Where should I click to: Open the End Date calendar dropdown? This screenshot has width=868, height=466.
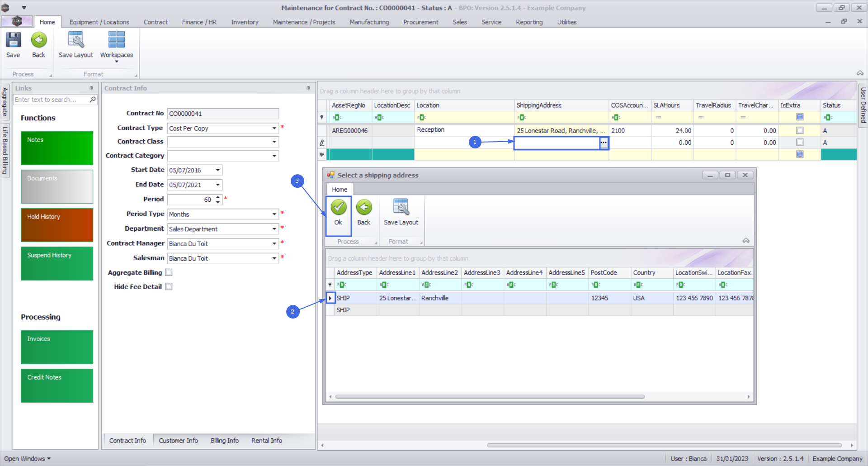pyautogui.click(x=218, y=185)
